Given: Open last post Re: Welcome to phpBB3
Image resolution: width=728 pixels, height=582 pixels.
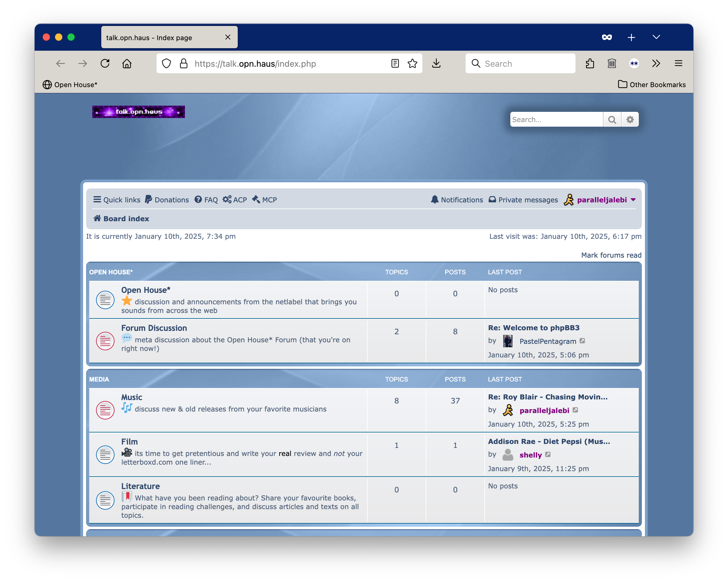Looking at the screenshot, I should [x=533, y=328].
